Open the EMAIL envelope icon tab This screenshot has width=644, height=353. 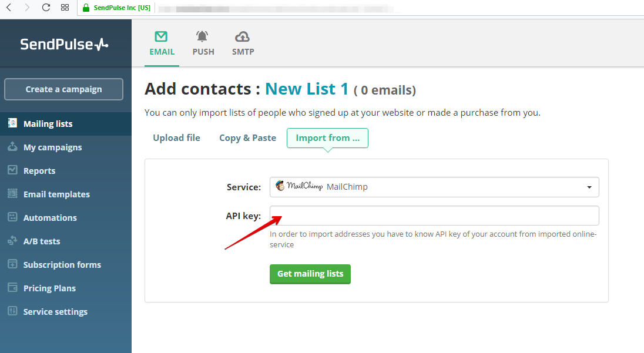tap(161, 36)
